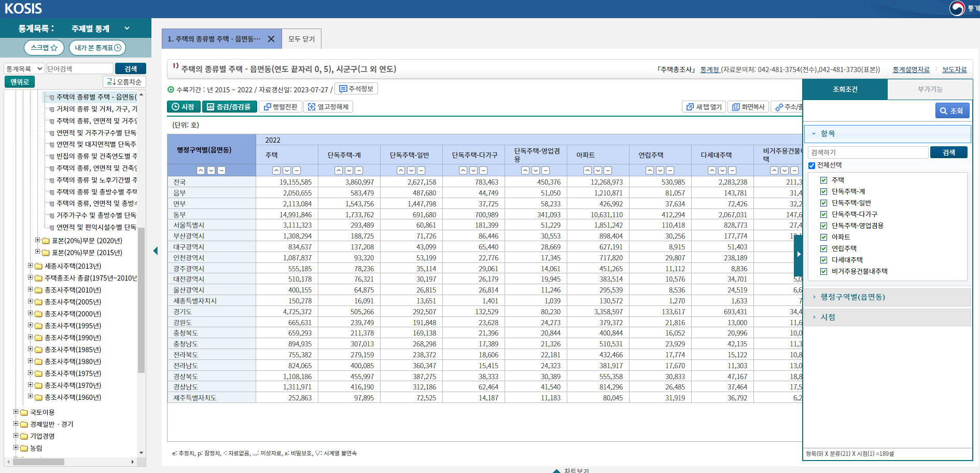
Task: Click the 화면복사 screen copy icon
Action: point(748,106)
